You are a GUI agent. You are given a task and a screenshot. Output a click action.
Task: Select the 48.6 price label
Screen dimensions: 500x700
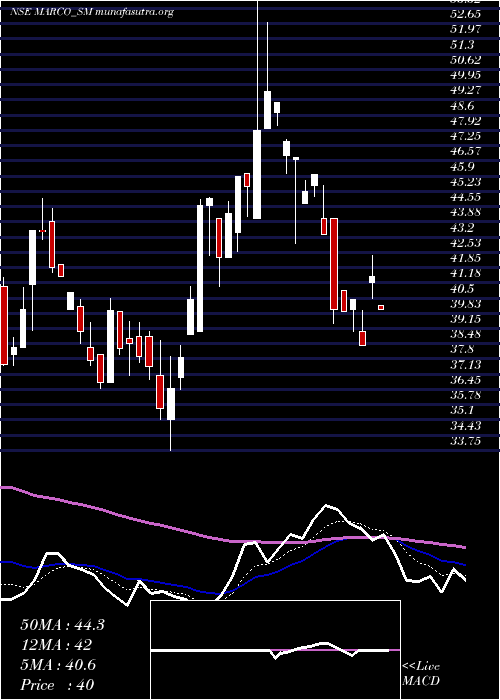point(462,106)
